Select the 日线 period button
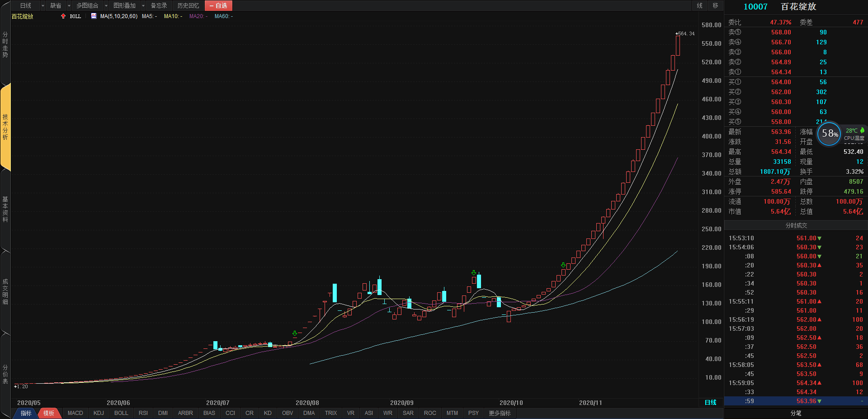The height and width of the screenshot is (419, 868). click(26, 6)
